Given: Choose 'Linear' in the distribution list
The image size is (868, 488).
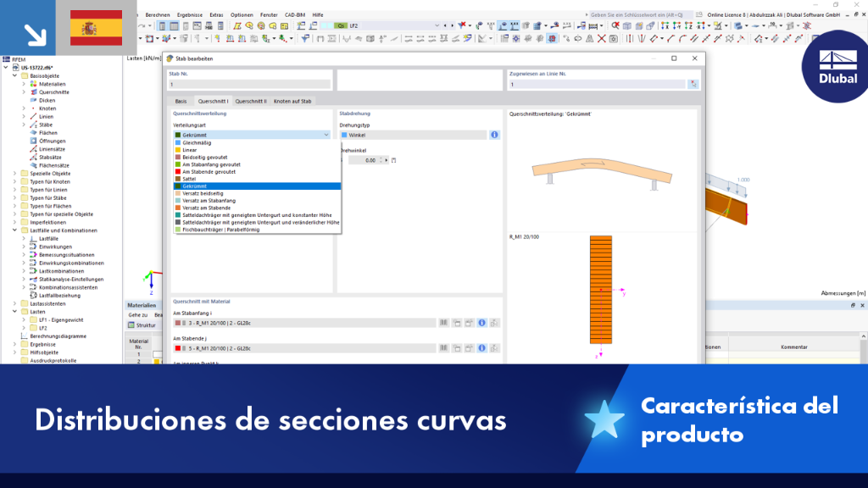Looking at the screenshot, I should 189,150.
